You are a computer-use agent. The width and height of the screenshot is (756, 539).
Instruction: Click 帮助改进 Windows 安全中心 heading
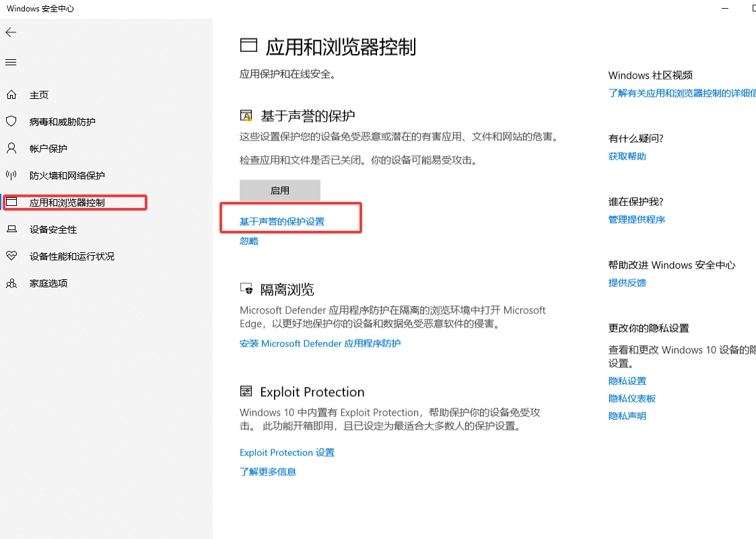(x=672, y=264)
